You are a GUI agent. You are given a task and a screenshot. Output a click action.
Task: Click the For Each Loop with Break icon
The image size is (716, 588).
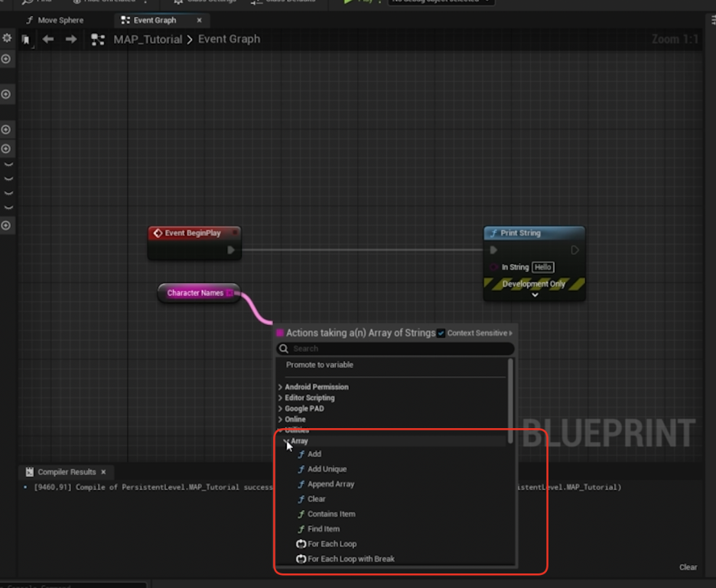tap(301, 559)
